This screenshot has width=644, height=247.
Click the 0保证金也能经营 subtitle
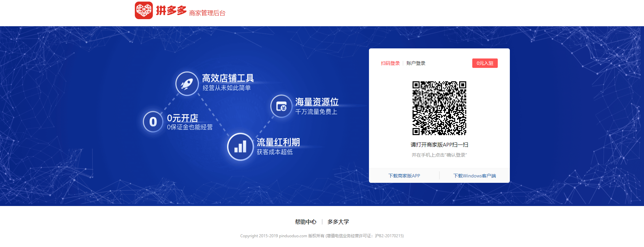click(190, 127)
